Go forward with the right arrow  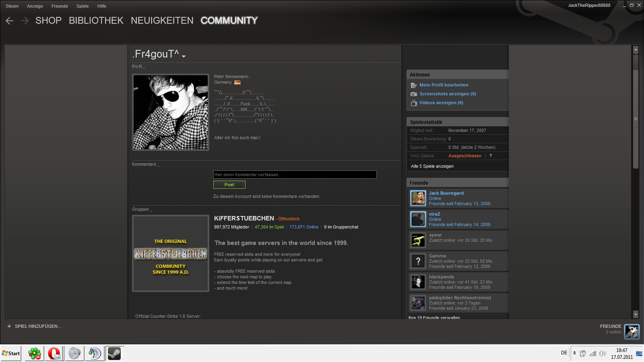(x=25, y=21)
